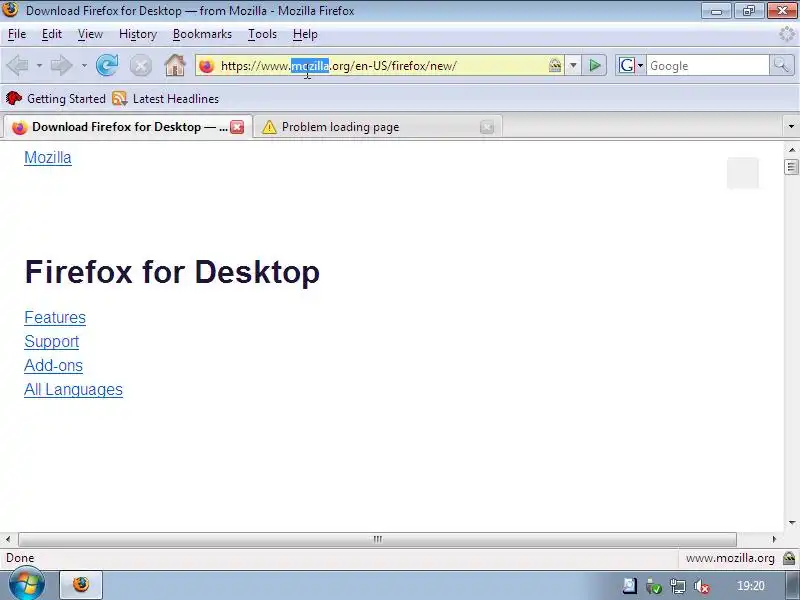Click the Firefox for Desktop heading
The width and height of the screenshot is (800, 600).
(x=172, y=272)
